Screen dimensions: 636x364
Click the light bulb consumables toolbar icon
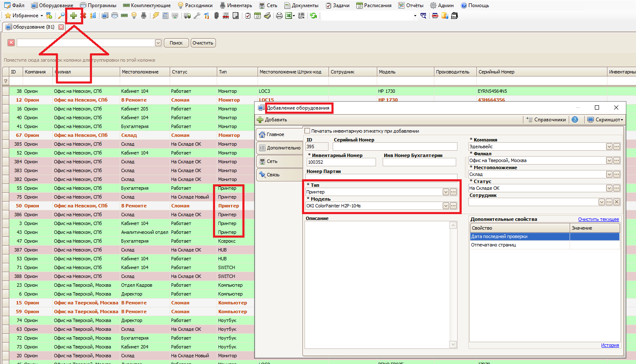tap(134, 16)
